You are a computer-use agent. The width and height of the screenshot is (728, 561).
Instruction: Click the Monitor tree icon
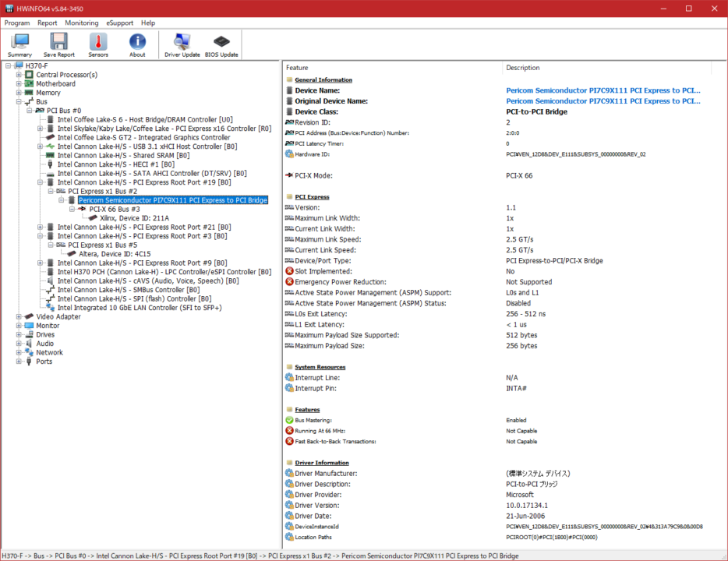click(x=30, y=326)
